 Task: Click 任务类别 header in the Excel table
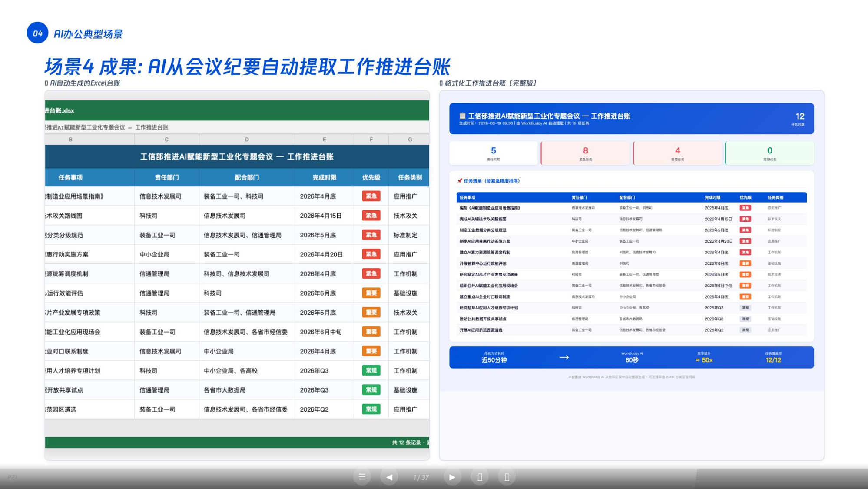point(410,177)
